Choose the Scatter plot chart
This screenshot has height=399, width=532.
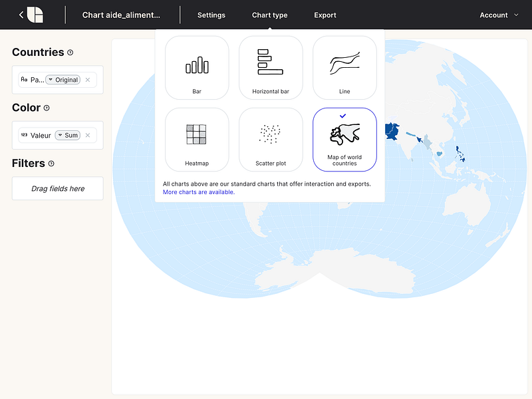[271, 140]
